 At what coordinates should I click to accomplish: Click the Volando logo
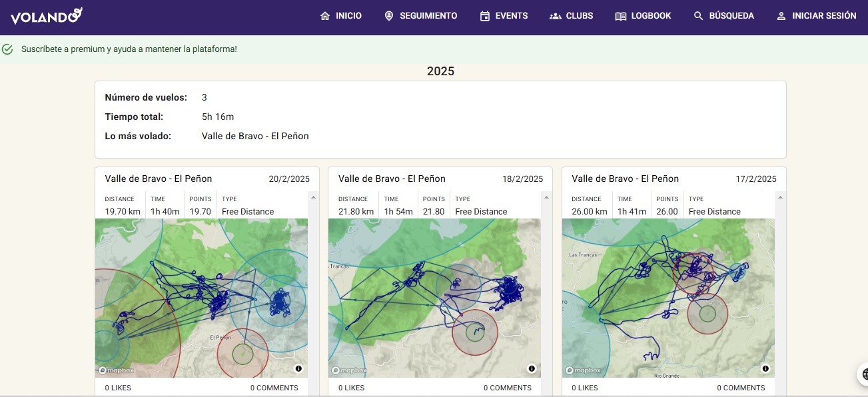click(46, 16)
